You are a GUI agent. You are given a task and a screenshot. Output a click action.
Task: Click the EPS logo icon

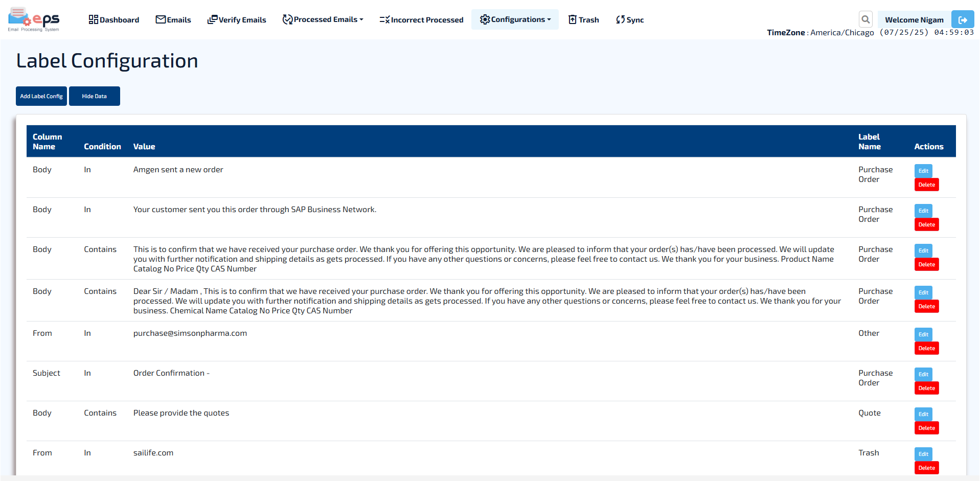34,20
